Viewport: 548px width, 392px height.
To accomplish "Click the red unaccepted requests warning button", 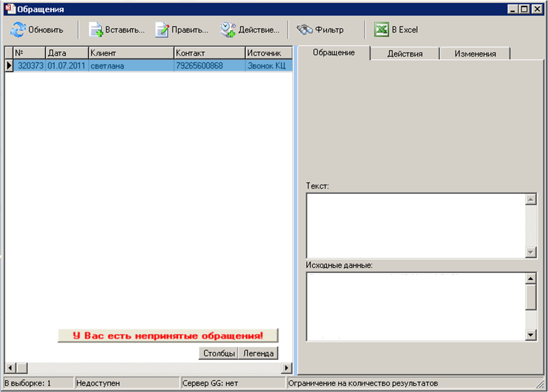I will click(168, 335).
